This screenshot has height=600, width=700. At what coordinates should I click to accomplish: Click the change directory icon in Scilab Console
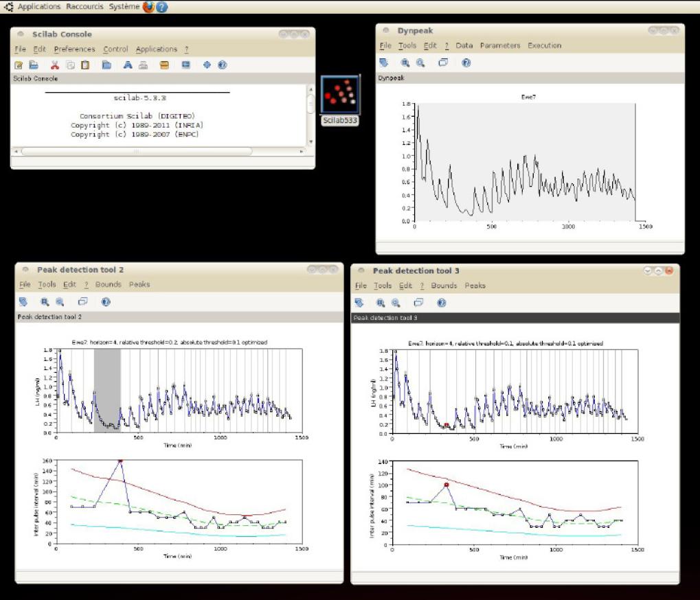point(106,65)
